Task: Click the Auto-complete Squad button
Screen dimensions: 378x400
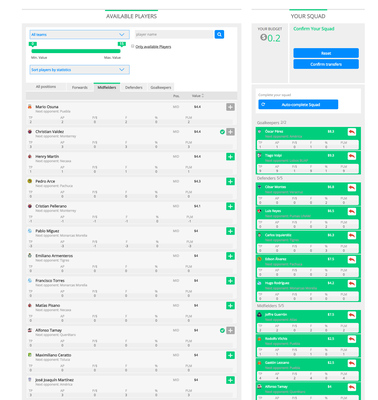Action: point(298,105)
